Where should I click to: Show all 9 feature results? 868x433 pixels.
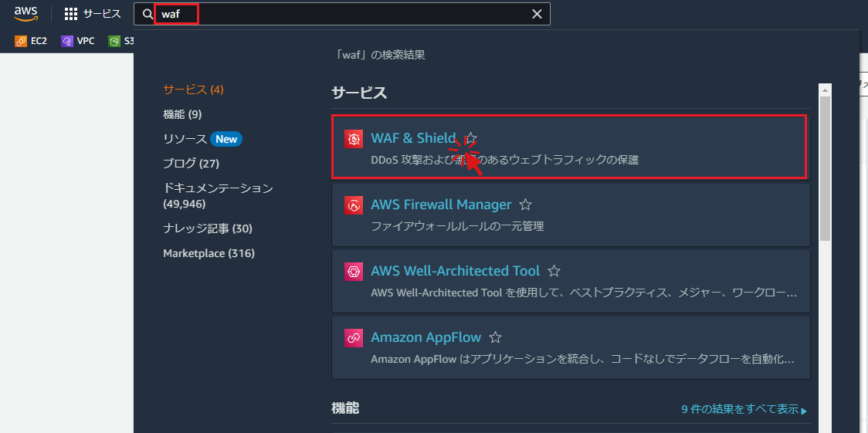[x=744, y=410]
